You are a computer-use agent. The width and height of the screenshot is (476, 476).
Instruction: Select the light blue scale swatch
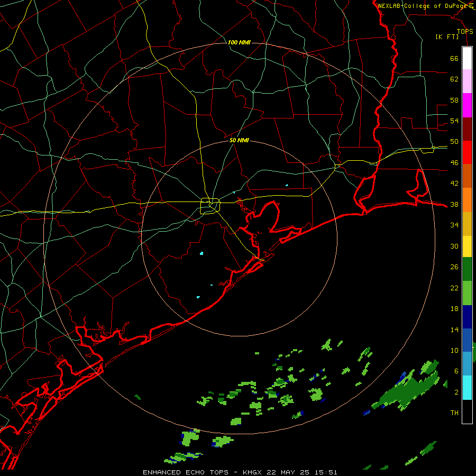(x=467, y=364)
